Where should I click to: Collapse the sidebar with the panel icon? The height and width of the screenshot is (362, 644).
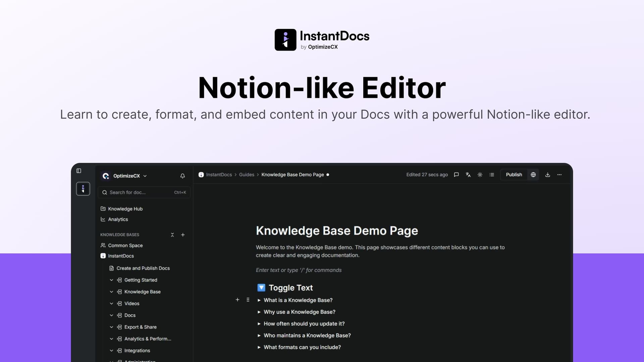(79, 171)
